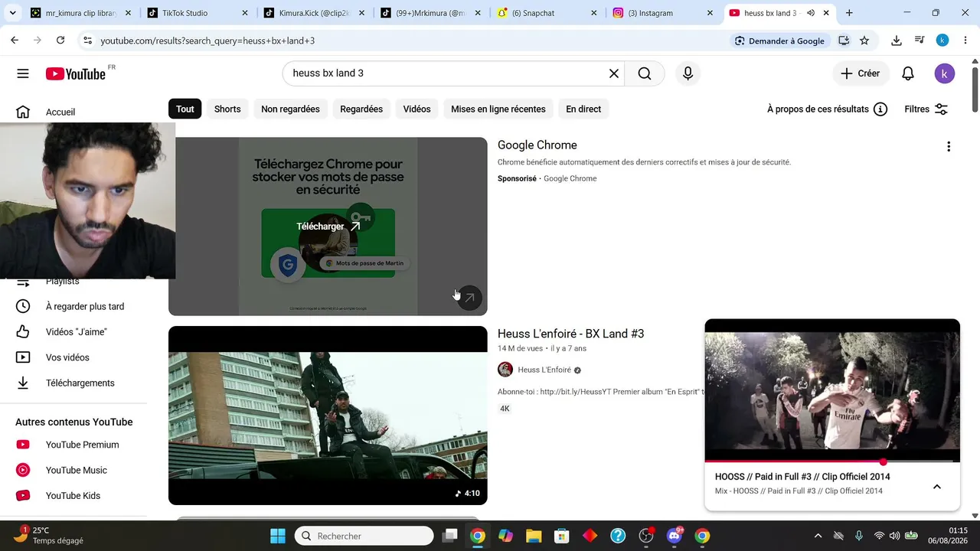
Task: Open the Google Chrome ad title link
Action: pos(537,145)
